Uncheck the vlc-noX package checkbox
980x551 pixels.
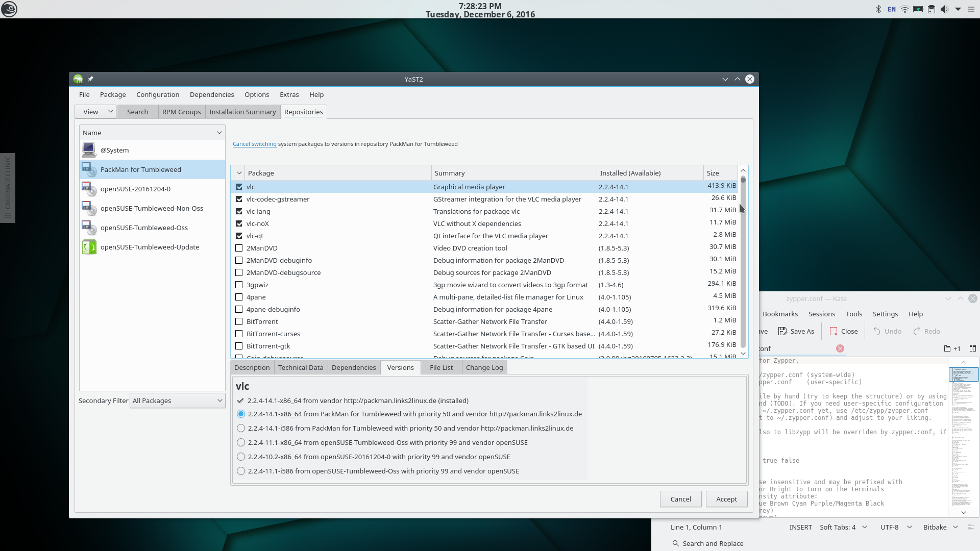239,223
